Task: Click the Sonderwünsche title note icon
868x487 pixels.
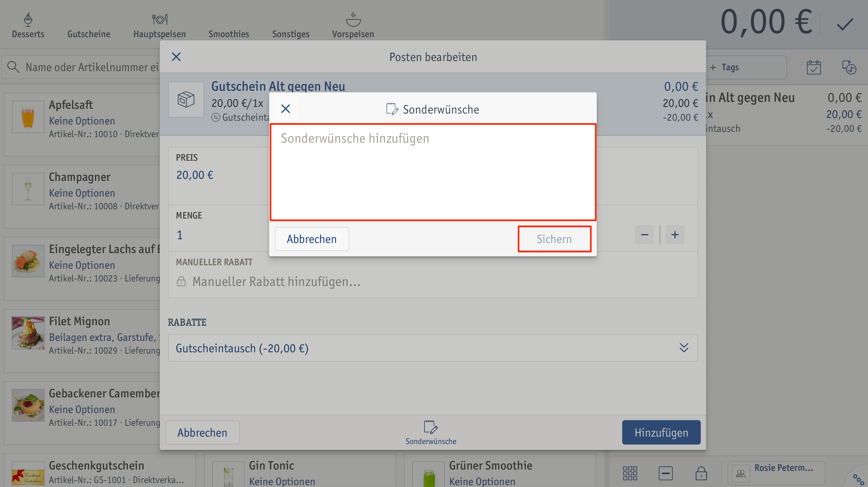Action: coord(392,109)
